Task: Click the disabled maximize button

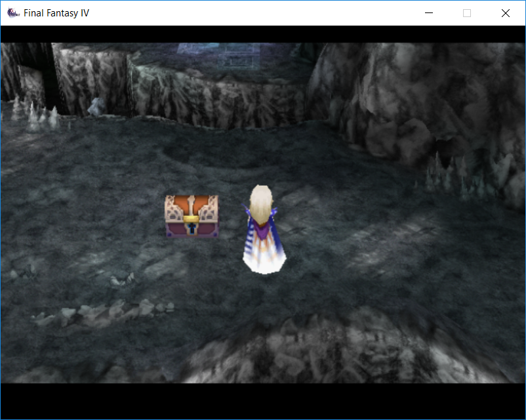Action: 467,13
